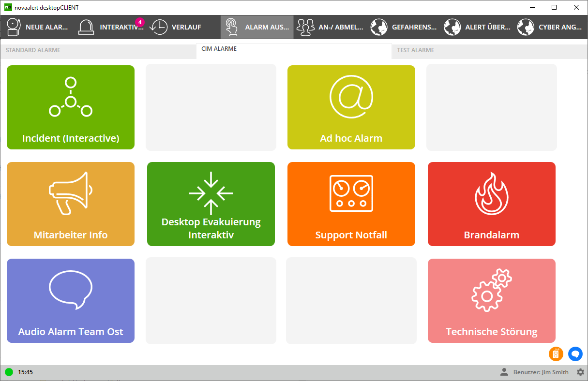Trigger the Support Notfall tile
The height and width of the screenshot is (381, 588).
(x=351, y=204)
